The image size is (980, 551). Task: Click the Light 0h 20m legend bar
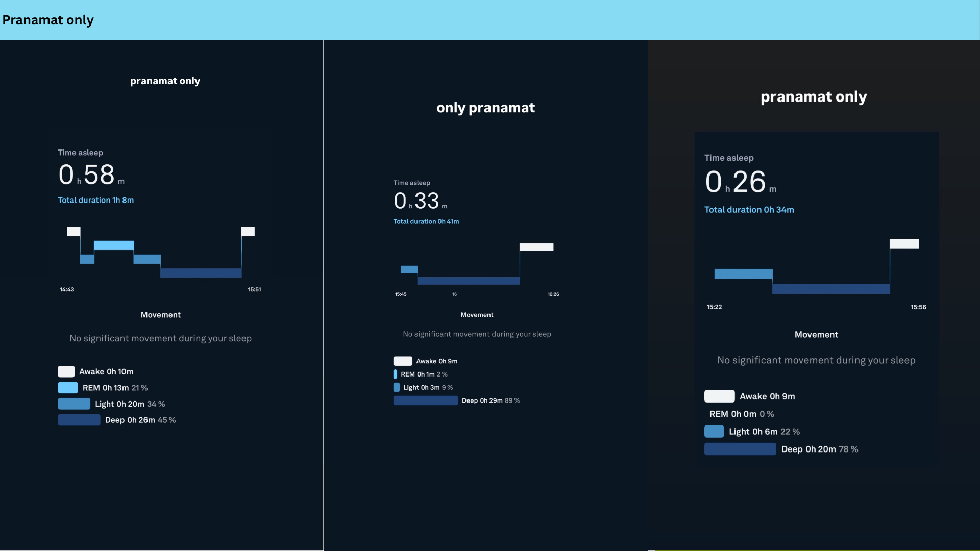coord(74,404)
